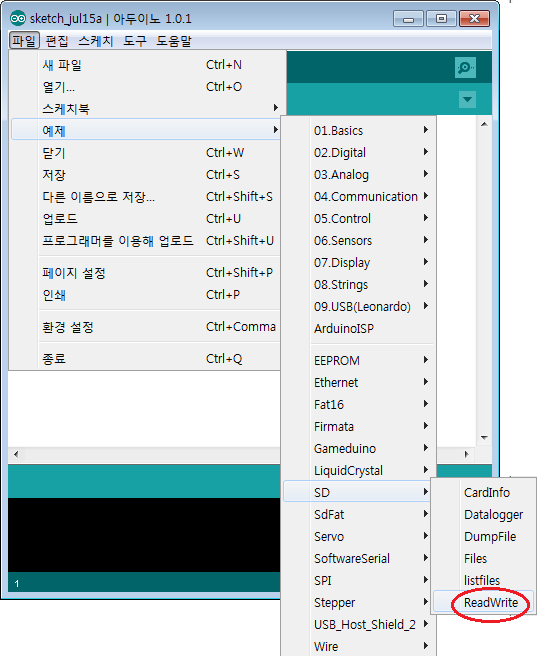Expand the 01.Basics examples
Viewport: 537px width, 656px height.
(x=359, y=131)
